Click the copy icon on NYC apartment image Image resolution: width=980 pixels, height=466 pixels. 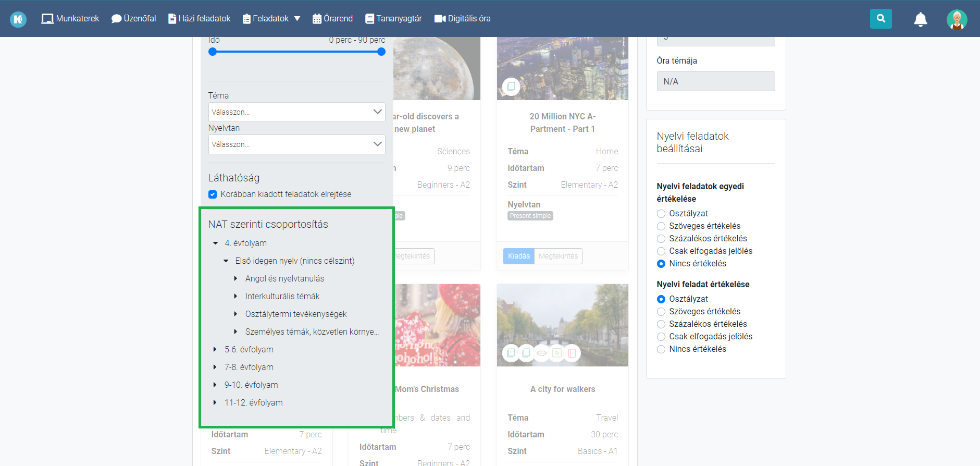click(x=511, y=87)
